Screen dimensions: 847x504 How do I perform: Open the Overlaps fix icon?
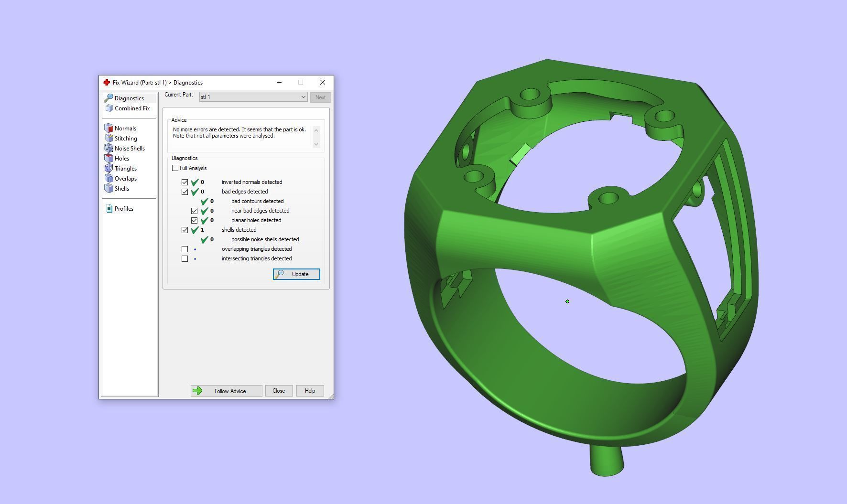tap(109, 179)
